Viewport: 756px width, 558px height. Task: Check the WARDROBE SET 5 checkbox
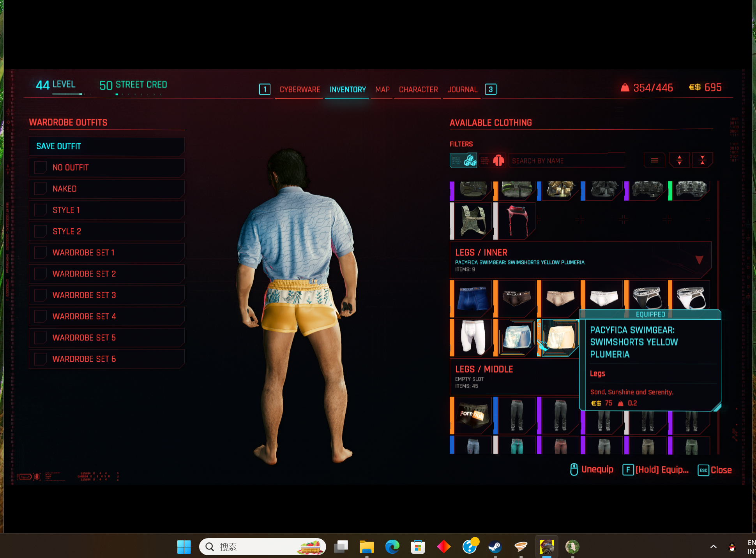coord(41,338)
